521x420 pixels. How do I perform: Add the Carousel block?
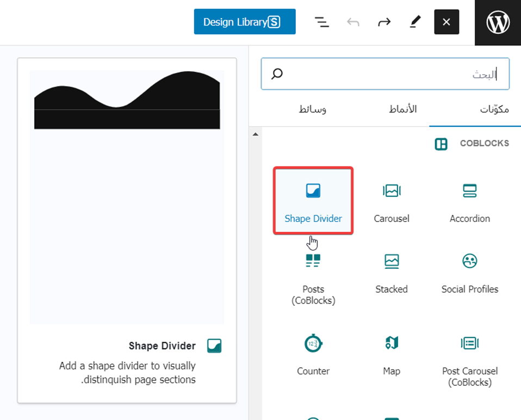coord(392,201)
